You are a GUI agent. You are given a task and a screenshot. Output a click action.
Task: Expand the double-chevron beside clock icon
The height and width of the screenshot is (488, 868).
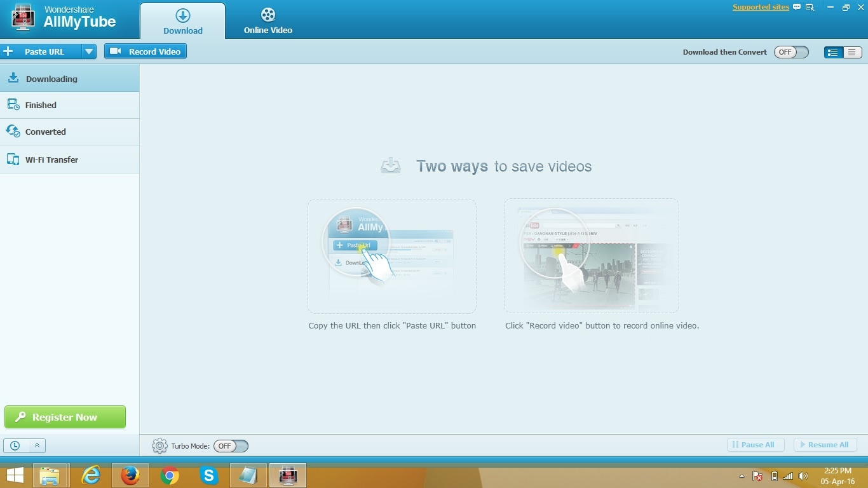[x=37, y=445]
